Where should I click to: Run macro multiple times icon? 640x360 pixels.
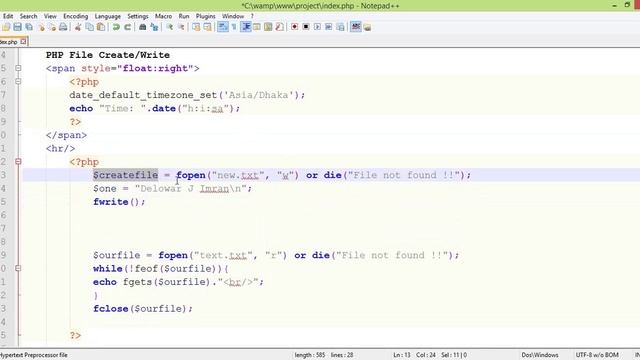click(329, 27)
